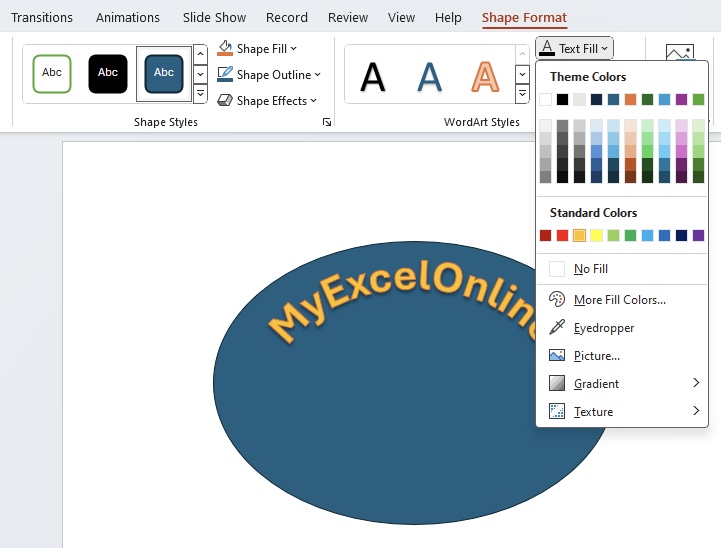Click the Shape Outline pen icon
This screenshot has width=721, height=548.
(x=225, y=74)
